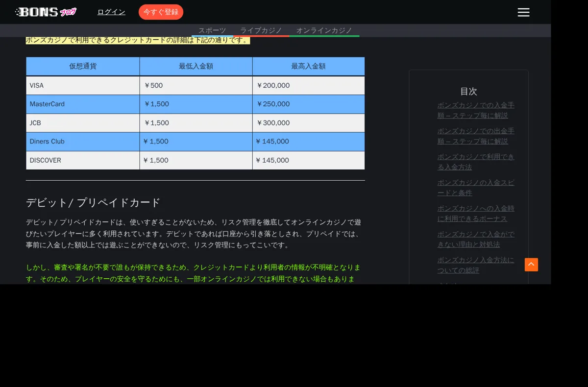Select the VISA table cell
The width and height of the screenshot is (588, 387).
pyautogui.click(x=83, y=85)
